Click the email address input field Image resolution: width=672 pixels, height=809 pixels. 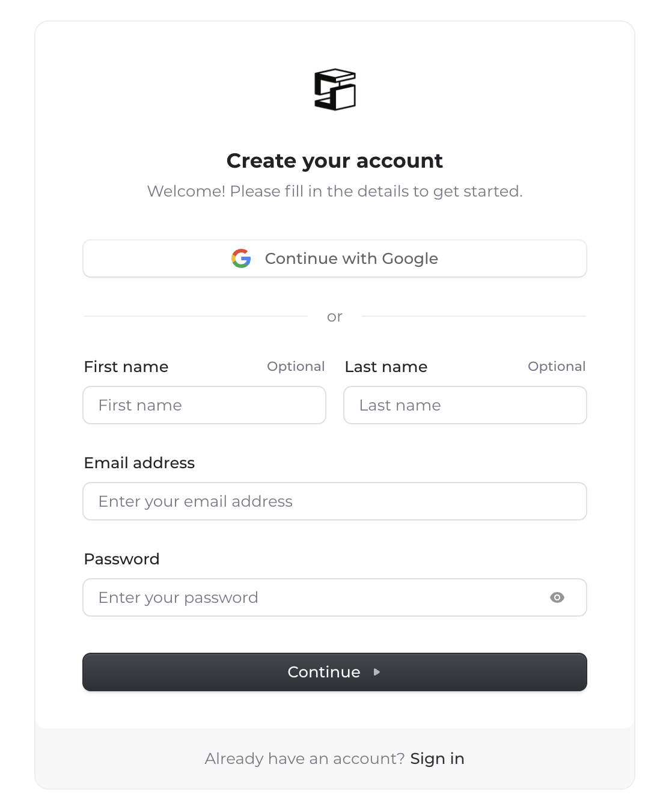335,501
